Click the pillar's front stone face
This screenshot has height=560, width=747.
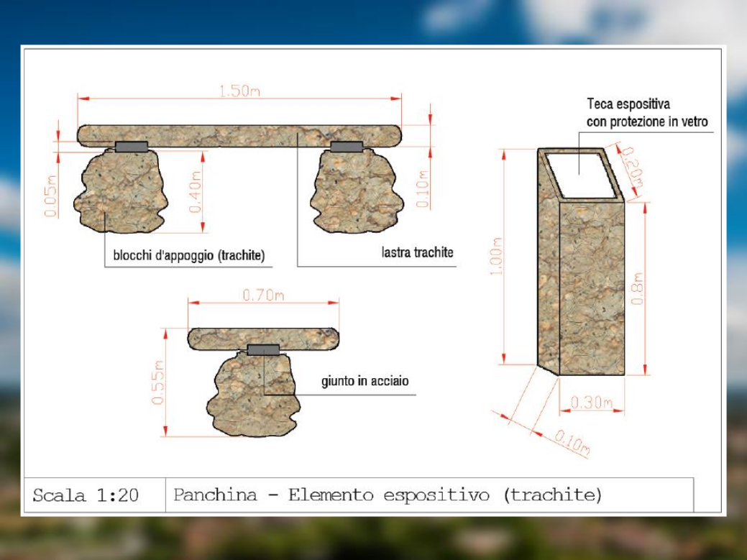click(591, 288)
